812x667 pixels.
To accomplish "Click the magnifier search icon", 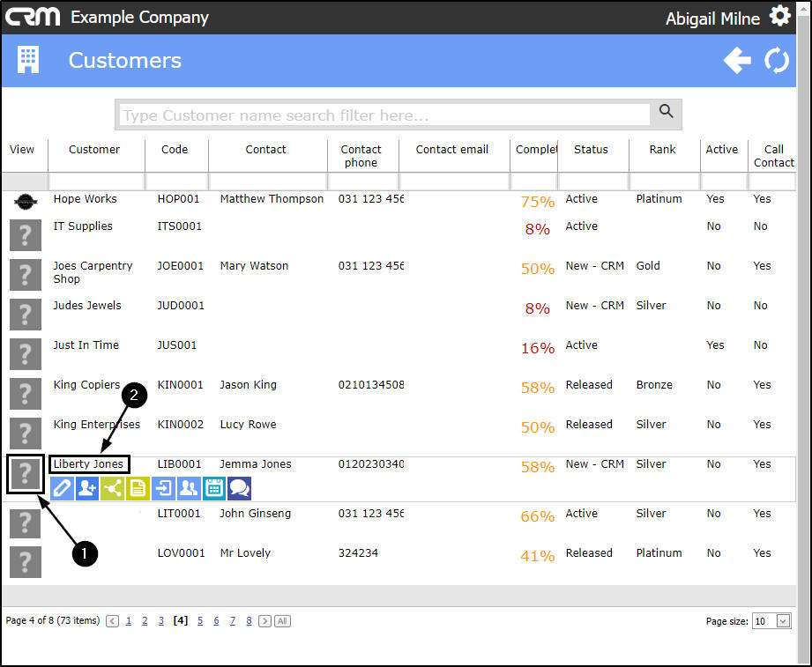I will click(666, 111).
